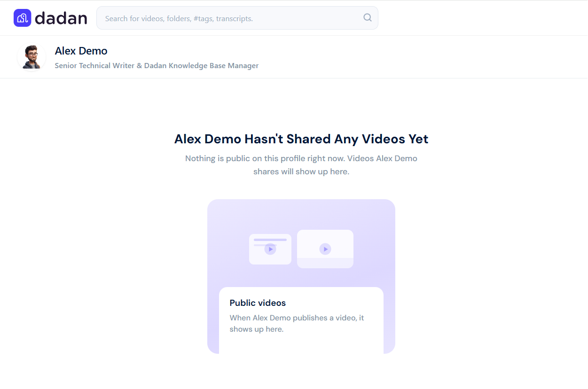Focus the video search input field
This screenshot has height=389, width=588.
(x=237, y=18)
